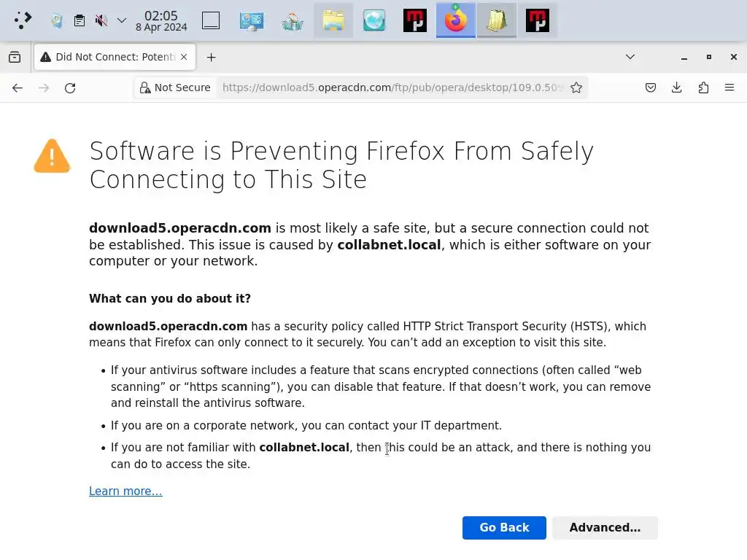Image resolution: width=747 pixels, height=560 pixels.
Task: Expand the system tray arrow
Action: click(x=122, y=20)
